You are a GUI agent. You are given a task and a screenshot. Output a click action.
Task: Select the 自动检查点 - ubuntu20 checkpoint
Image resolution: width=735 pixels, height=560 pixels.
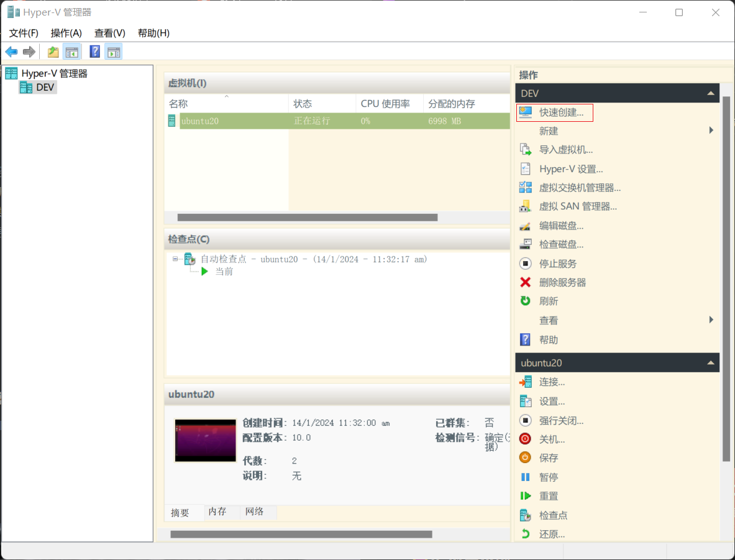tap(314, 259)
